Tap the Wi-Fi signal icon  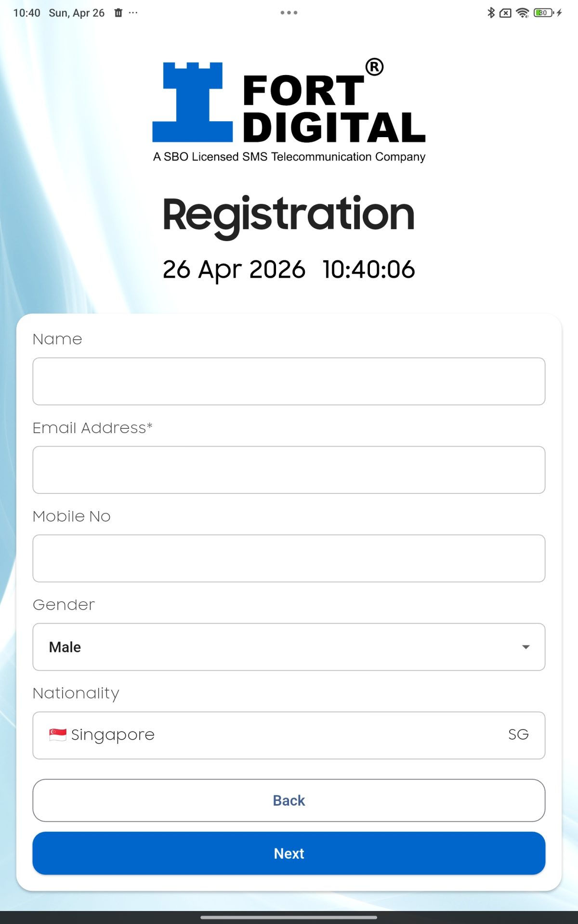coord(522,13)
